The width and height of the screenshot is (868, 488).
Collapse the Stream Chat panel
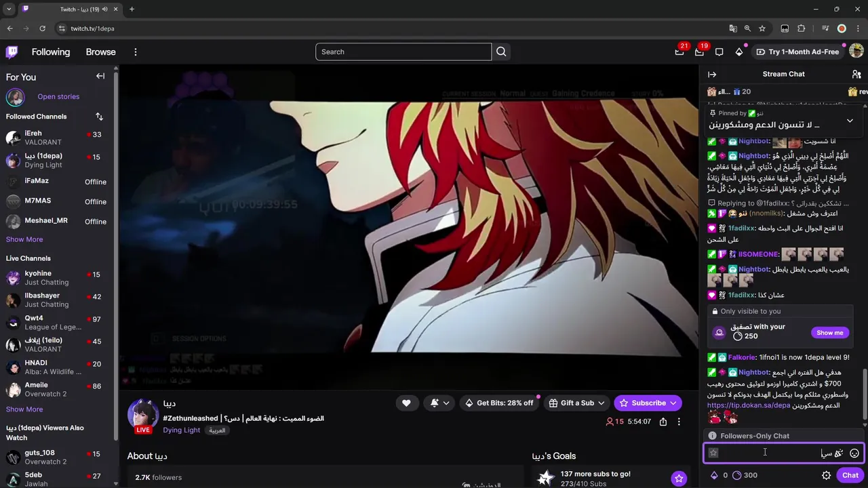tap(712, 74)
